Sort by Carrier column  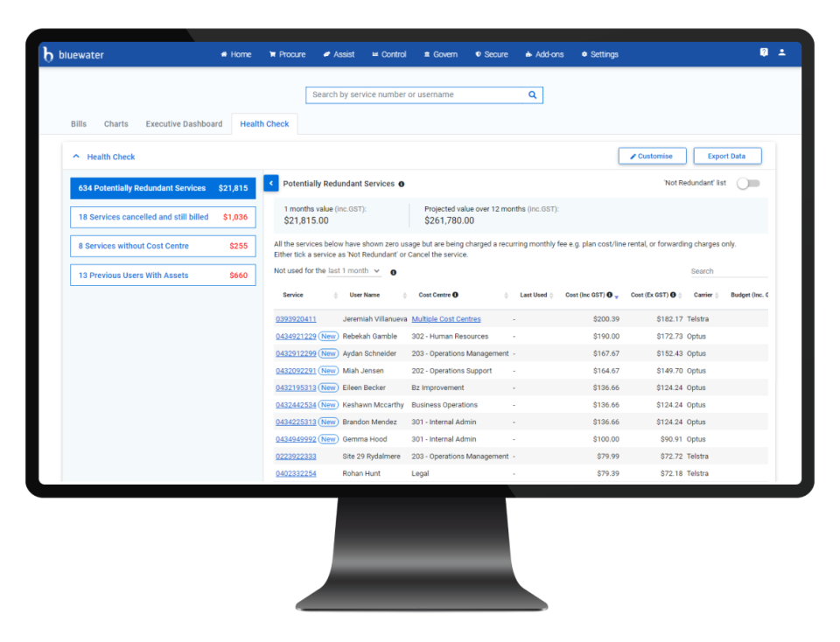(717, 295)
